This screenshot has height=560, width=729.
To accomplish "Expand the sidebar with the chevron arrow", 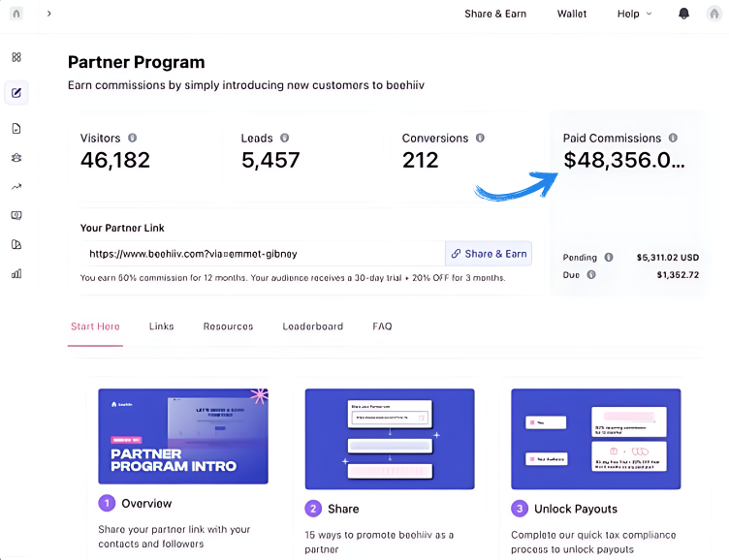I will 48,14.
